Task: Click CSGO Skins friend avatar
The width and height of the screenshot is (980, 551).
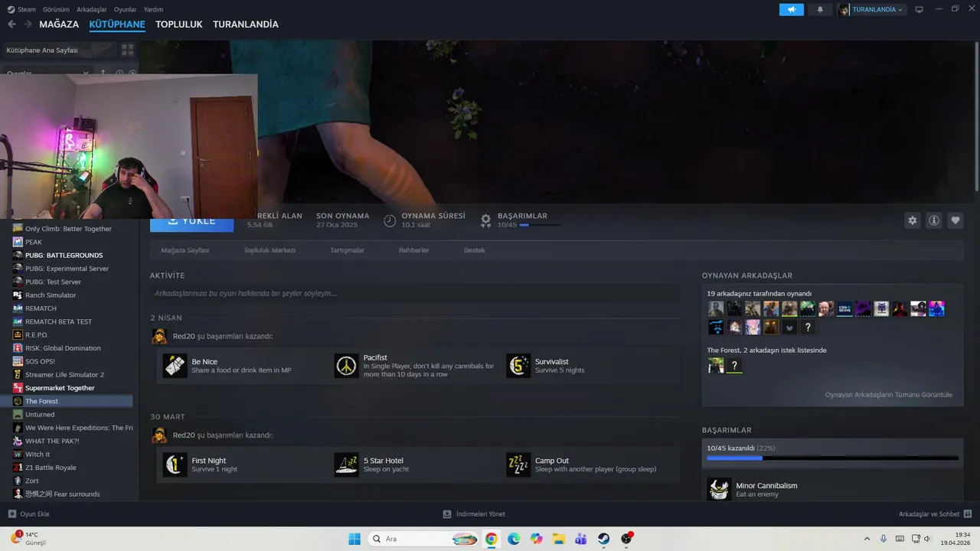Action: coord(844,308)
